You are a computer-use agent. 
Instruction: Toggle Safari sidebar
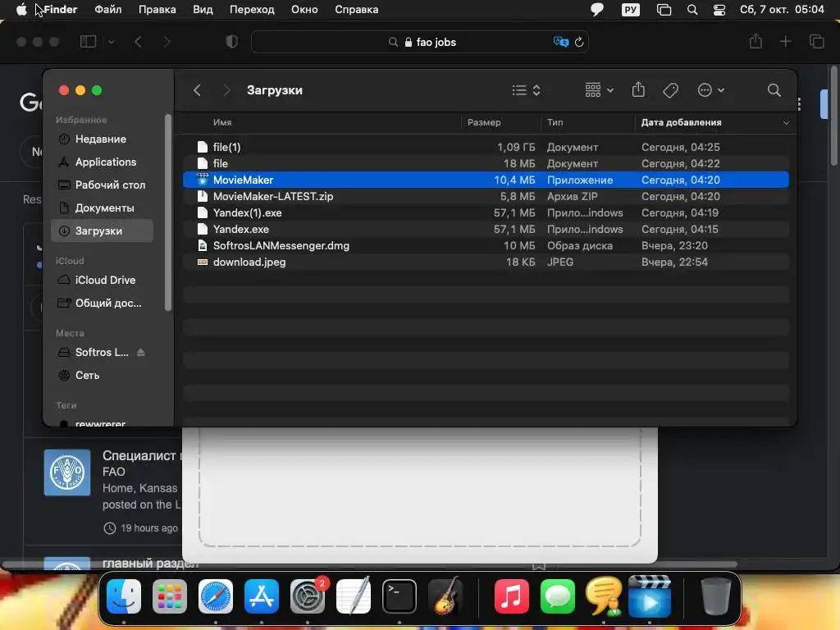(x=88, y=42)
